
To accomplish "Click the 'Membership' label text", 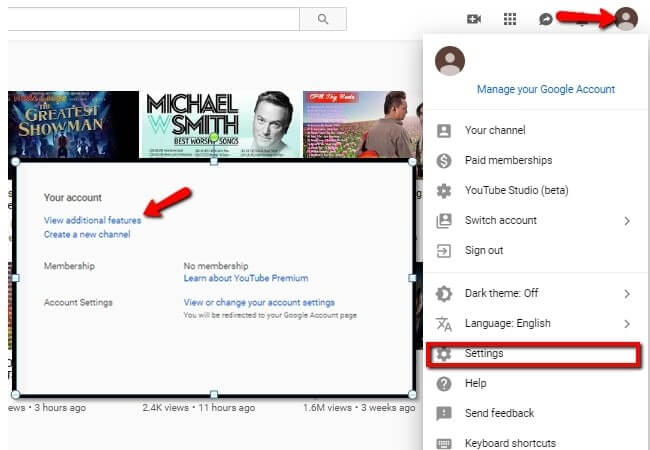I will point(69,266).
